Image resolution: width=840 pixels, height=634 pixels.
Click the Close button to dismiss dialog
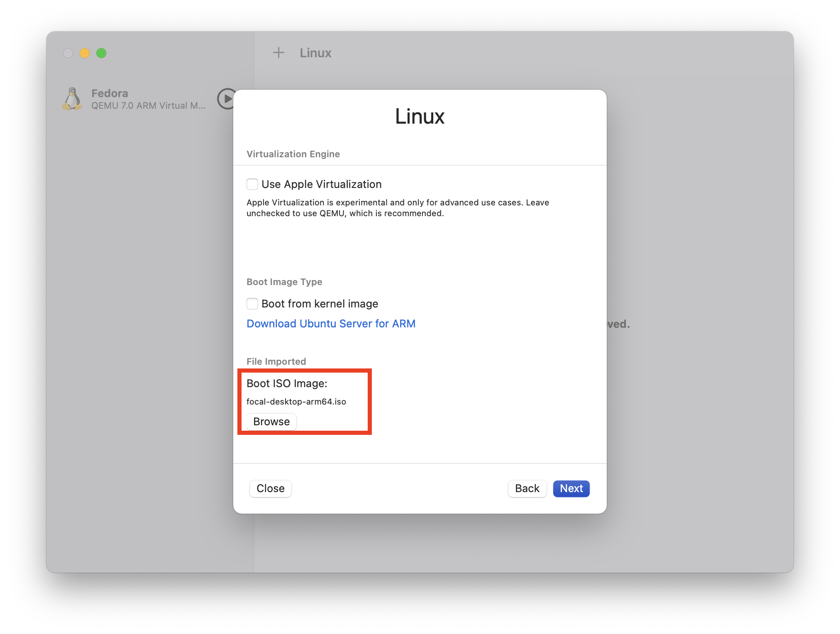pyautogui.click(x=271, y=488)
